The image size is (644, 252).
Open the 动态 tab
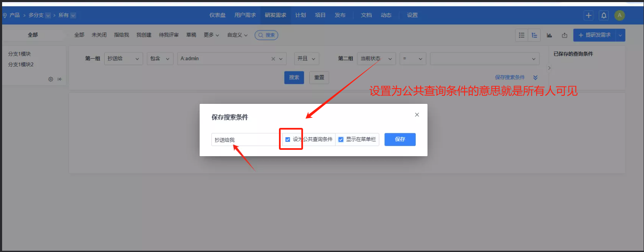[x=386, y=15]
